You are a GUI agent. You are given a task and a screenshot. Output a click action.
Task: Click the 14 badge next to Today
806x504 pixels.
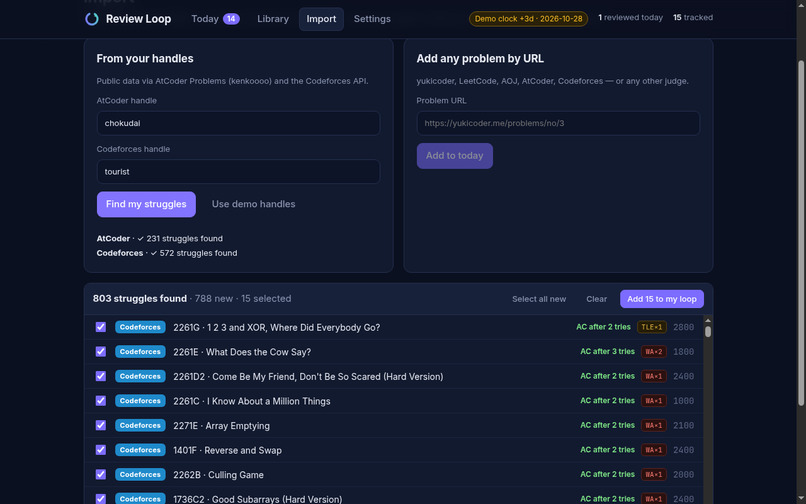pyautogui.click(x=231, y=19)
